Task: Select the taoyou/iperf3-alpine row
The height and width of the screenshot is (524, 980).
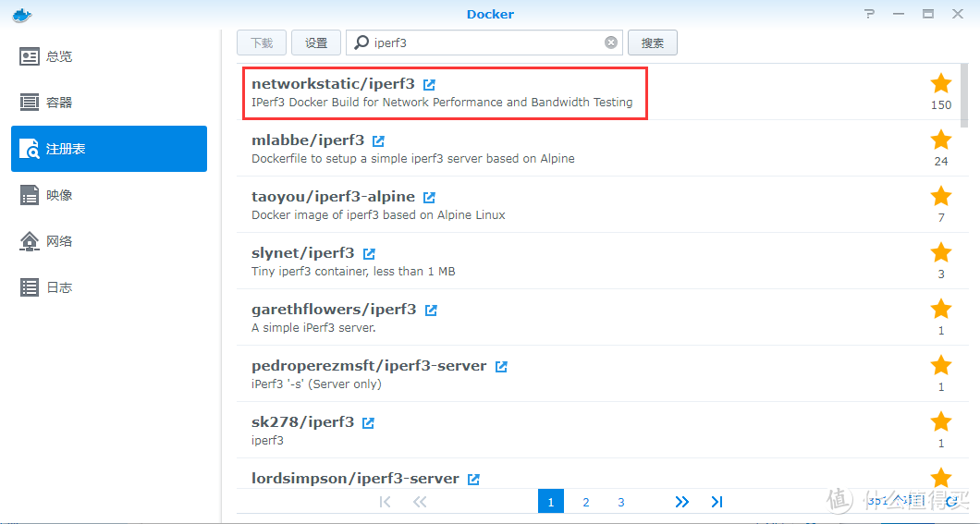Action: pyautogui.click(x=598, y=204)
